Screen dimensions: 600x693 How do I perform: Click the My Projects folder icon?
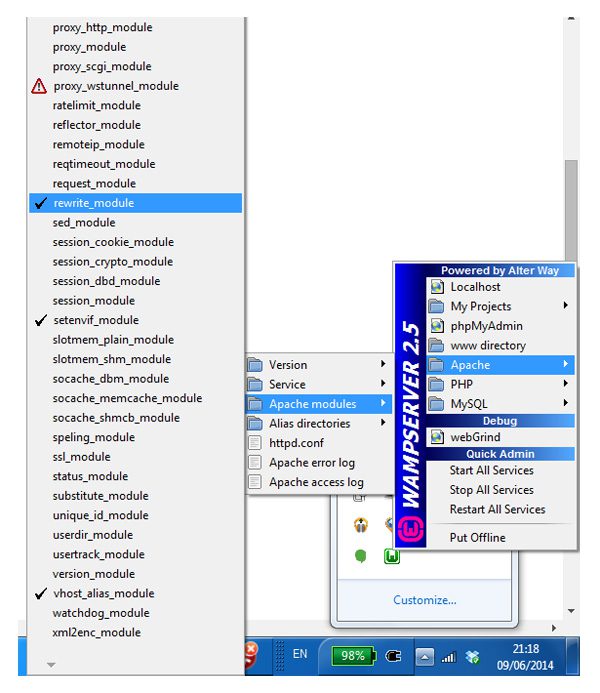[437, 306]
